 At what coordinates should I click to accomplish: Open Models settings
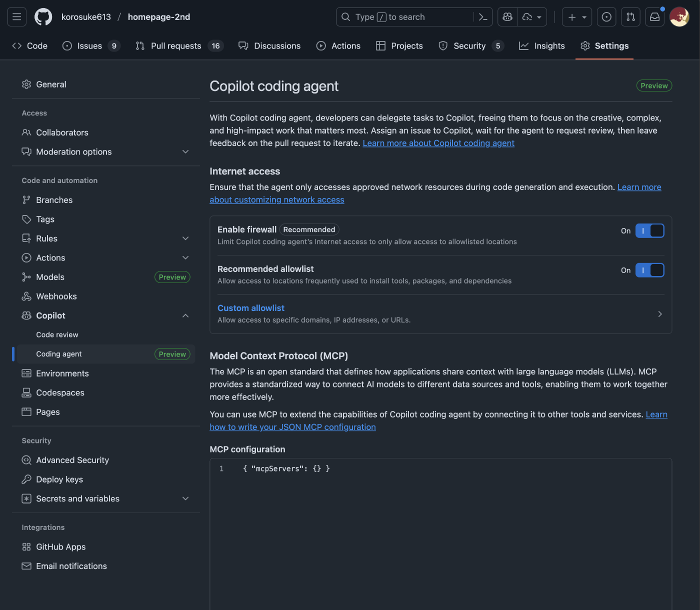point(106,277)
